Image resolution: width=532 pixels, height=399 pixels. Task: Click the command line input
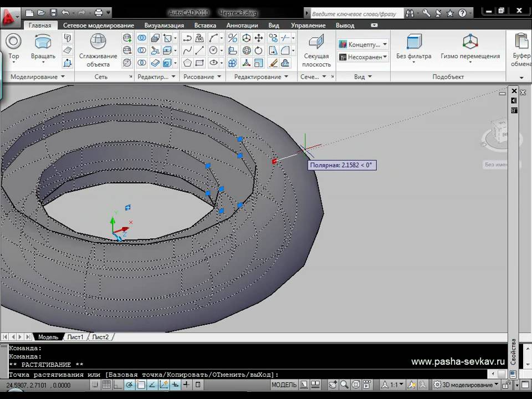click(248, 375)
